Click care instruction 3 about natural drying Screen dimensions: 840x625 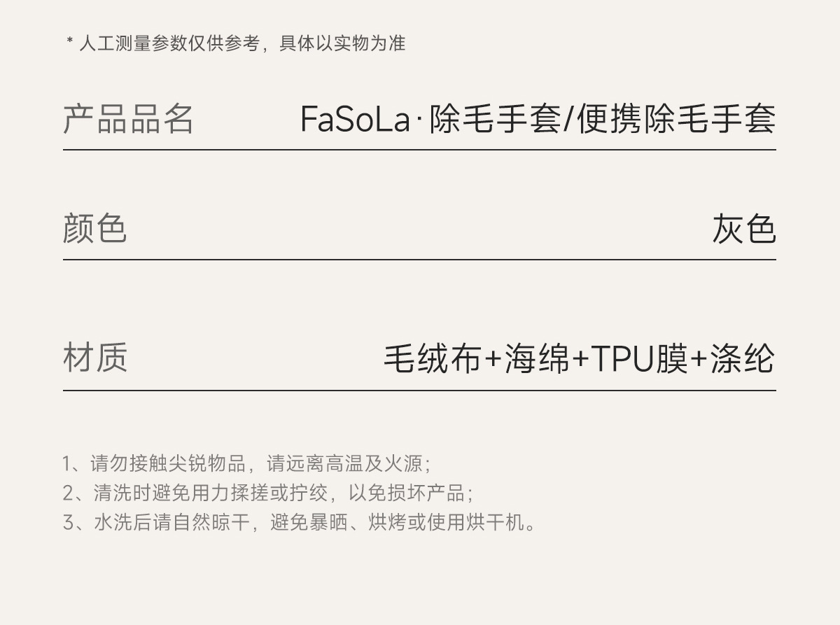tap(299, 522)
